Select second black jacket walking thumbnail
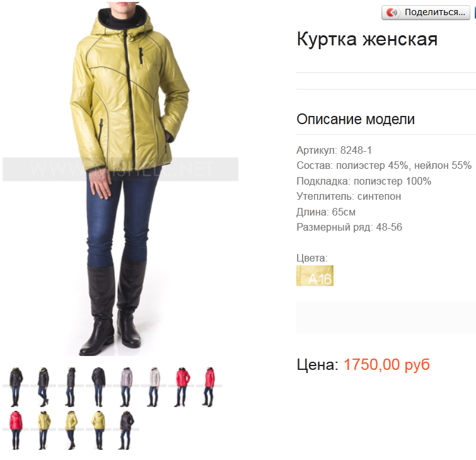Screen dimensions: 476x460 click(x=43, y=387)
